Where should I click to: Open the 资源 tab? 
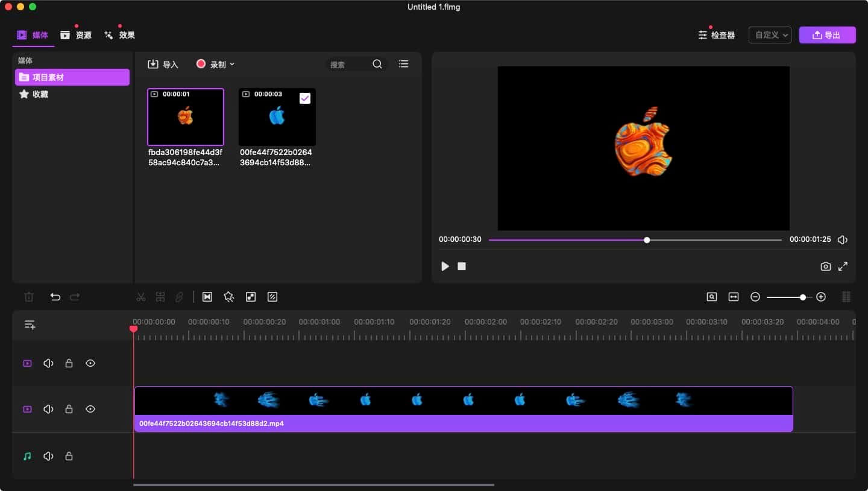coord(76,35)
